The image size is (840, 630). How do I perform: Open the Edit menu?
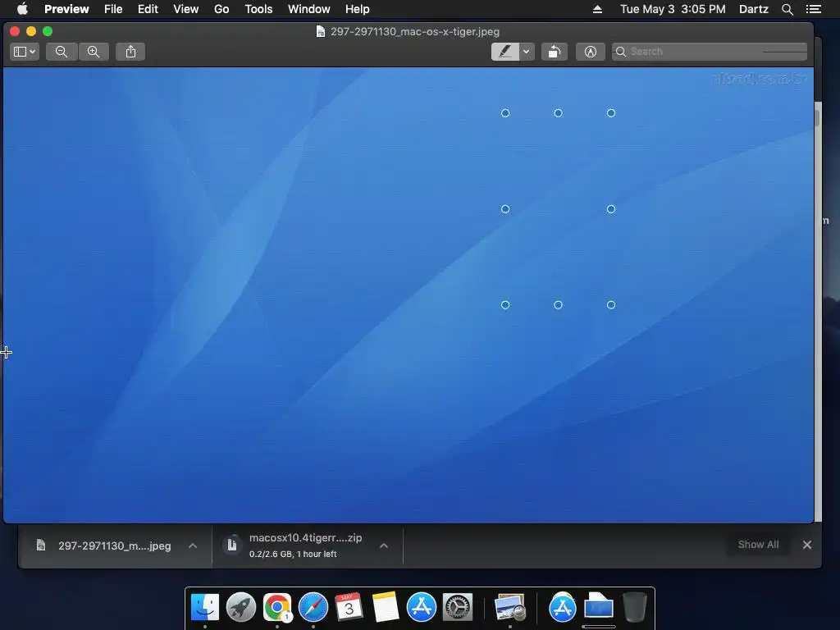(x=148, y=9)
